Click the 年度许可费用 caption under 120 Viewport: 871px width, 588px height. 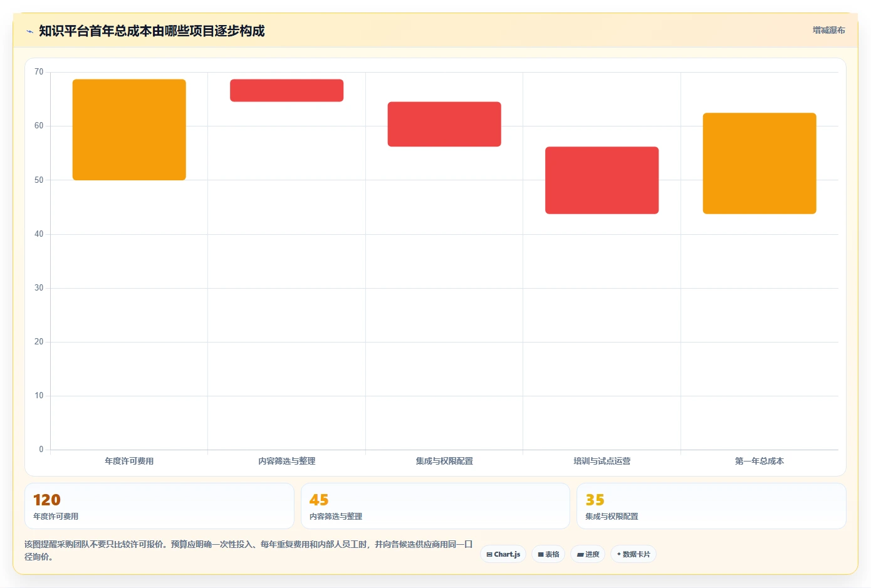tap(56, 517)
